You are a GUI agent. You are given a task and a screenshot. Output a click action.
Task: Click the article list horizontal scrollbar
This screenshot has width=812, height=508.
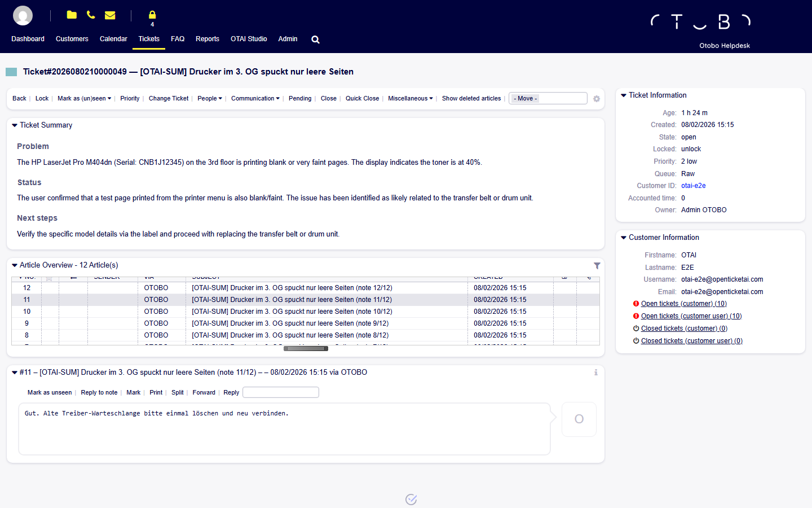[x=306, y=349]
